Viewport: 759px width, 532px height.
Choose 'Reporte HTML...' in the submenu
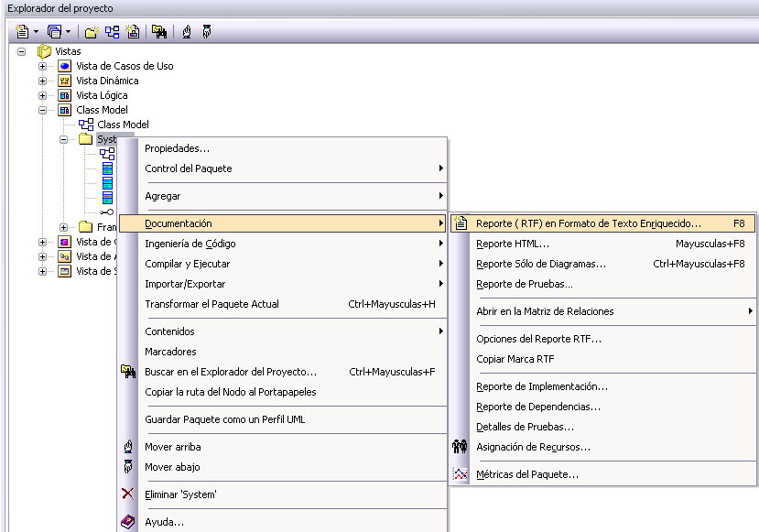coord(603,244)
